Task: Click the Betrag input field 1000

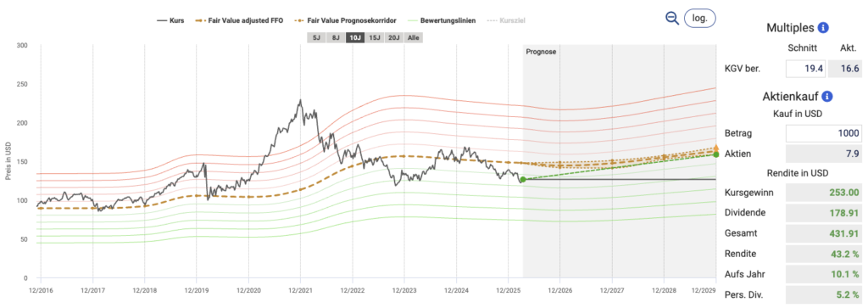Action: click(x=823, y=133)
